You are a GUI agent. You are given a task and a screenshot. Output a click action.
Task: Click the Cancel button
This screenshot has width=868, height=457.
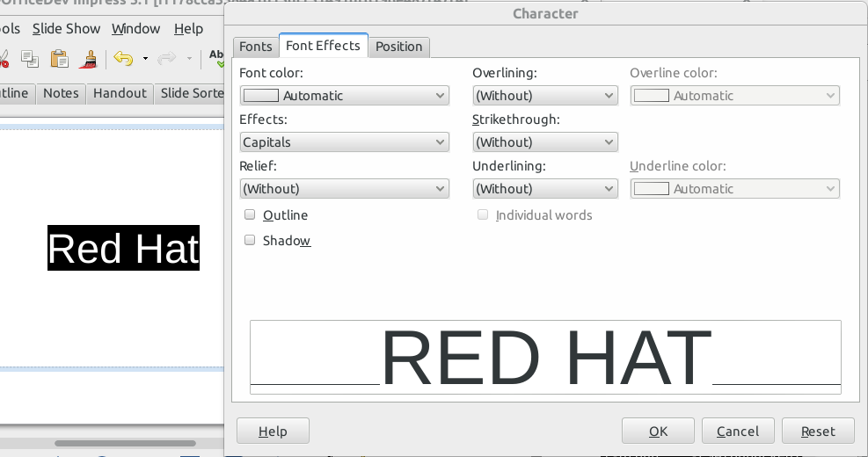click(x=738, y=431)
